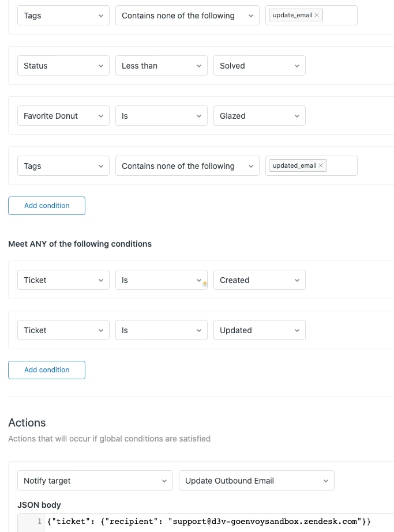Open the Favorite Donut field dropdown
The image size is (394, 532).
tap(63, 116)
